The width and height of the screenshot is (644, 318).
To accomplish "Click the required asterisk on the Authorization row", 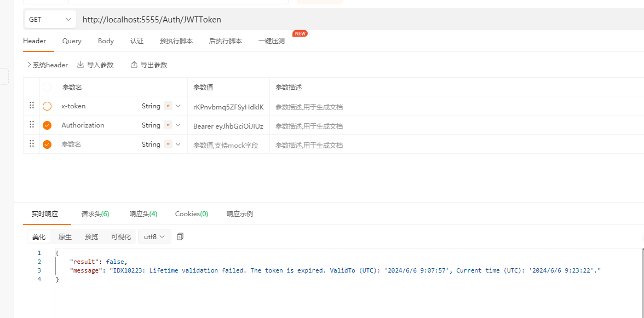I will point(168,125).
